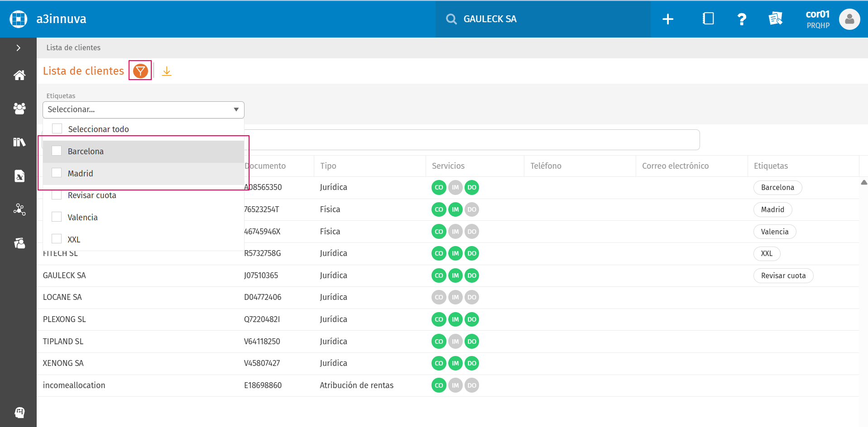Open the user avatar menu

[849, 19]
